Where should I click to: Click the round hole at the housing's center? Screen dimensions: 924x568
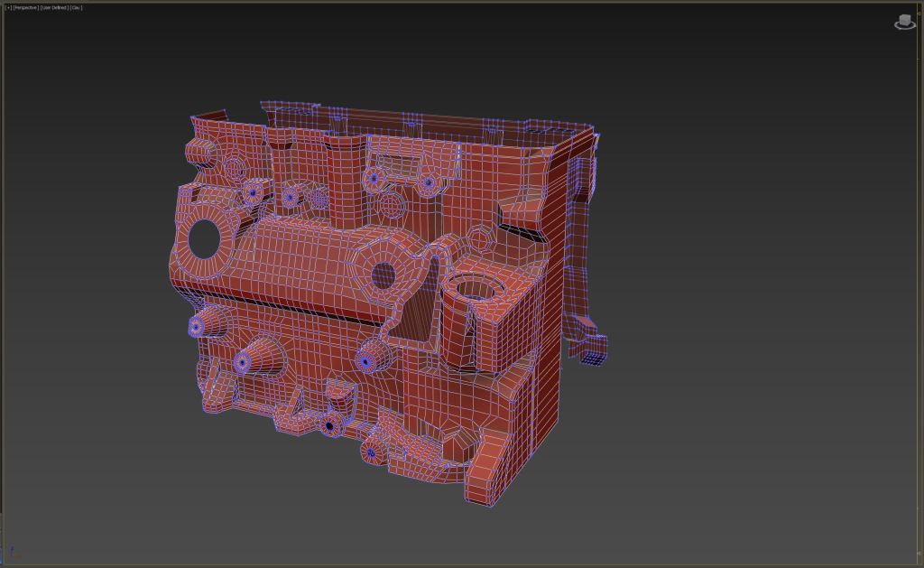(383, 272)
